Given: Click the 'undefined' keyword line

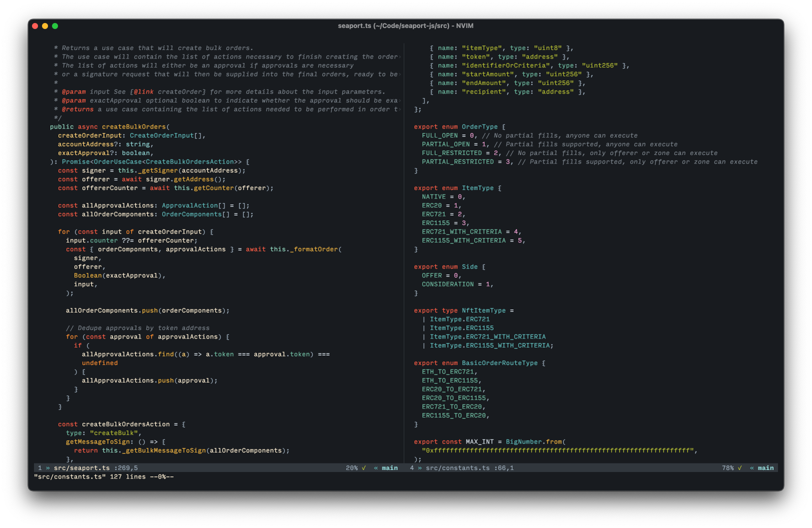Looking at the screenshot, I should tap(100, 363).
